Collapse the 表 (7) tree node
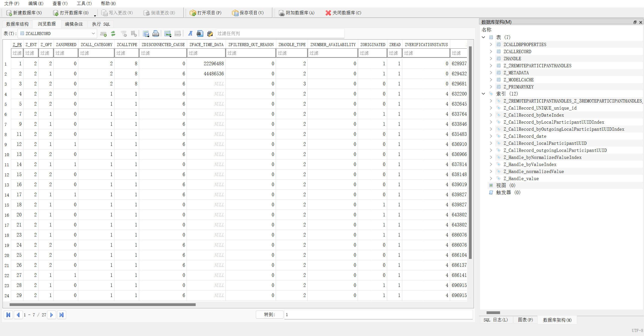This screenshot has height=336, width=644. tap(484, 37)
